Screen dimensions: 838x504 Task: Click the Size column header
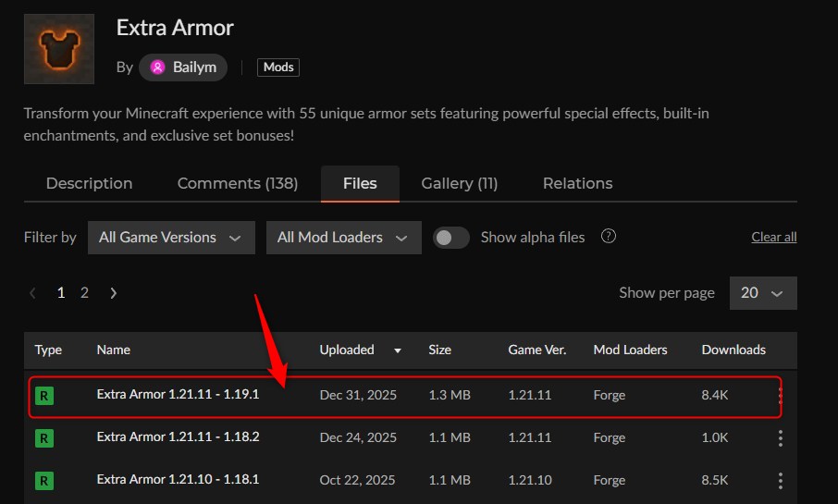pos(440,350)
